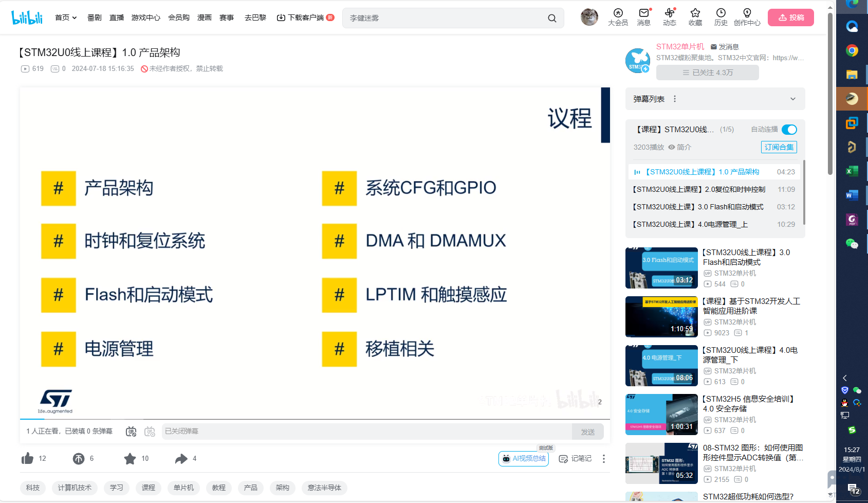868x503 pixels.
Task: Click the 单片机 tag
Action: pyautogui.click(x=183, y=488)
